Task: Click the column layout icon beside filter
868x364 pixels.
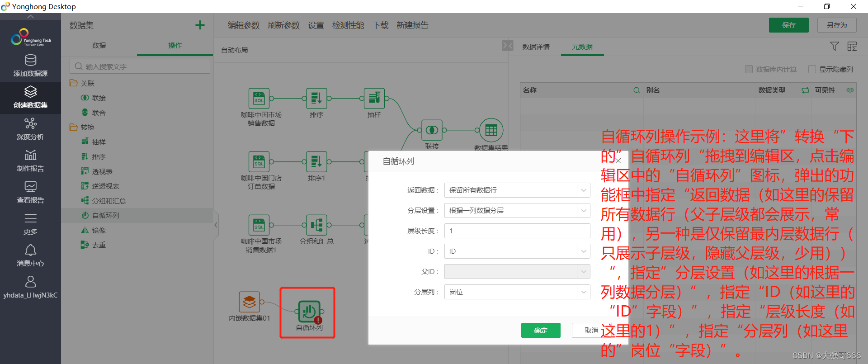Action: (x=852, y=46)
